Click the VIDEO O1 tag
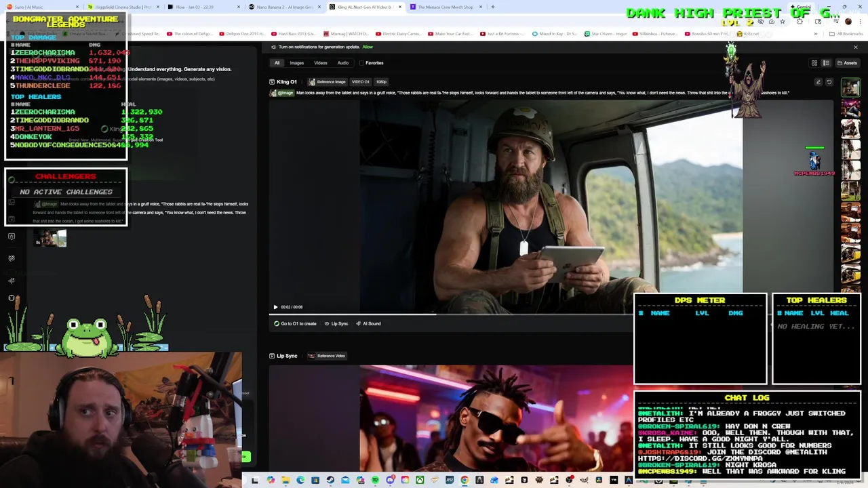This screenshot has width=868, height=488. tap(360, 82)
